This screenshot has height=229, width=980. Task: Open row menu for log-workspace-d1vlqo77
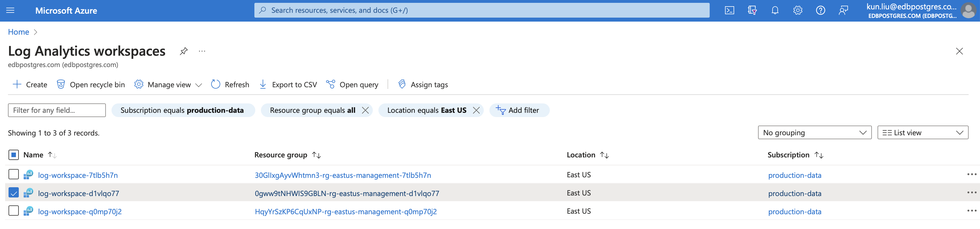point(972,193)
